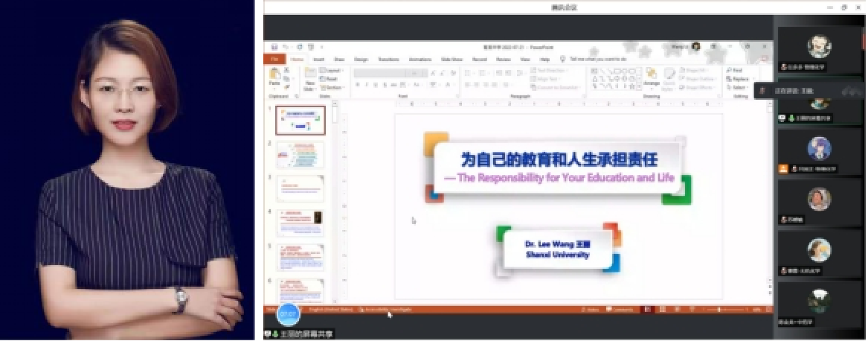The image size is (868, 341).
Task: Click the Save icon in Quick Access toolbar
Action: click(274, 46)
